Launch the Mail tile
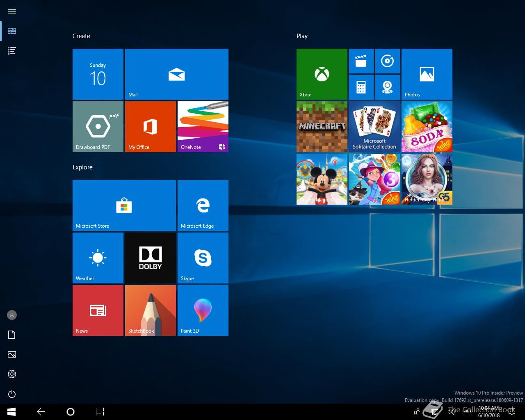The height and width of the screenshot is (420, 525). tap(177, 74)
